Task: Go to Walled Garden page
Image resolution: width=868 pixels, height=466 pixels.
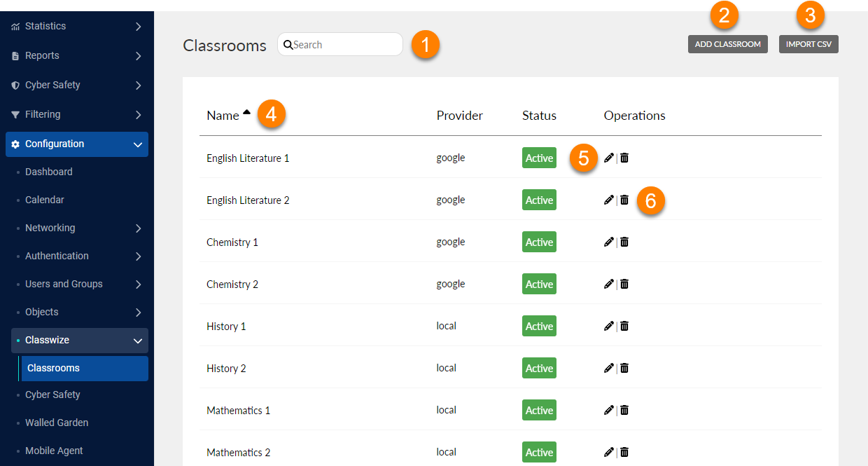Action: [57, 423]
